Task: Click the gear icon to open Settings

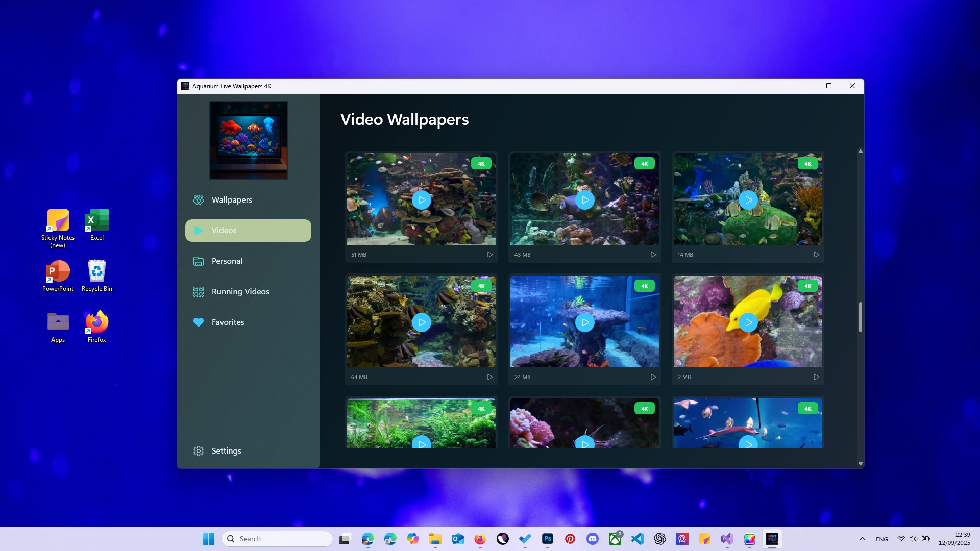Action: pyautogui.click(x=199, y=450)
